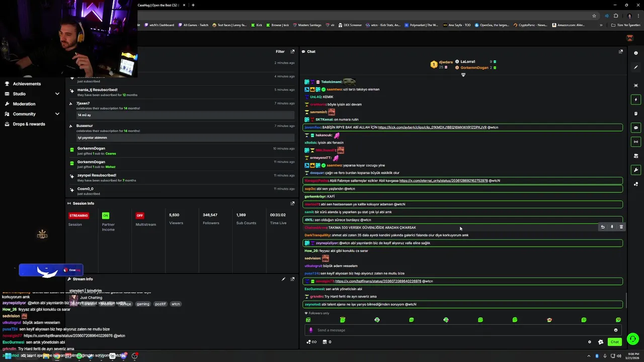The image size is (644, 362).
Task: Undo action on hovered ChainedArrow message
Action: click(602, 227)
